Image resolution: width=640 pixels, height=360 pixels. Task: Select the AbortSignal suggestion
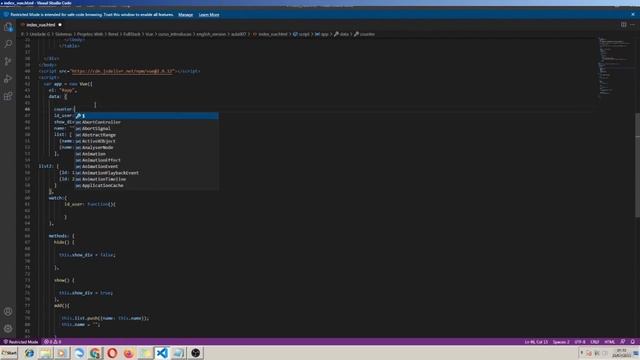pyautogui.click(x=147, y=129)
